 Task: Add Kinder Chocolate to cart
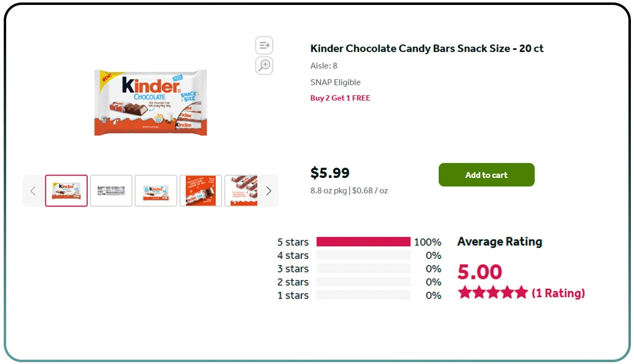(x=486, y=175)
